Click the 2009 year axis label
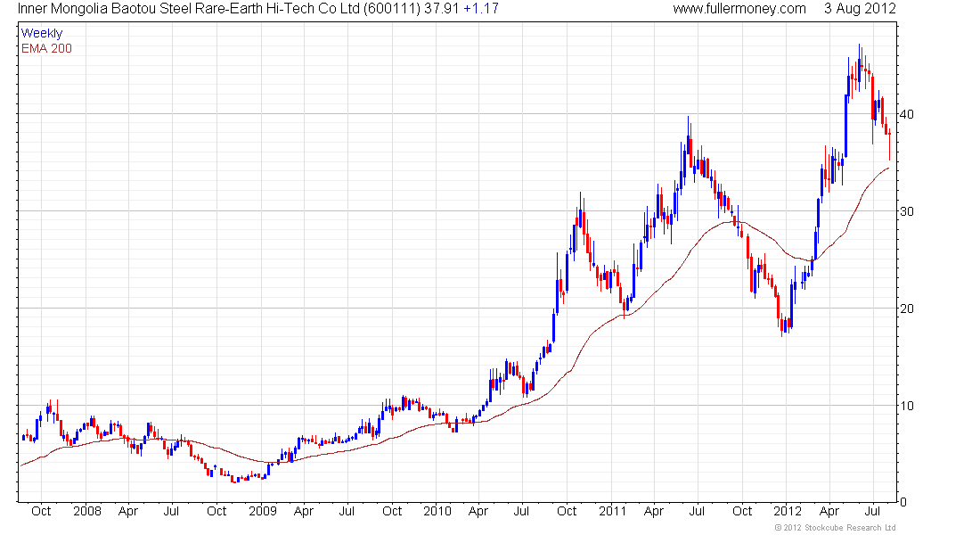Screen dimensions: 980x535 tap(263, 511)
